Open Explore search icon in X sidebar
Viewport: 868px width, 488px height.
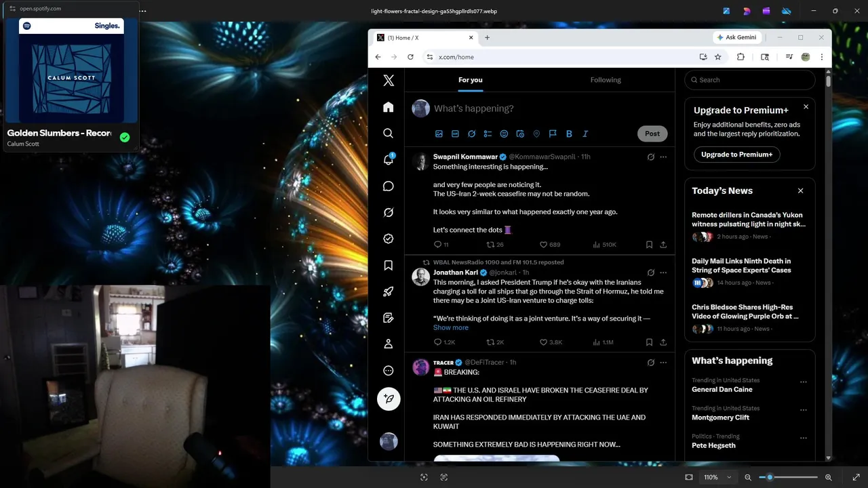point(389,134)
